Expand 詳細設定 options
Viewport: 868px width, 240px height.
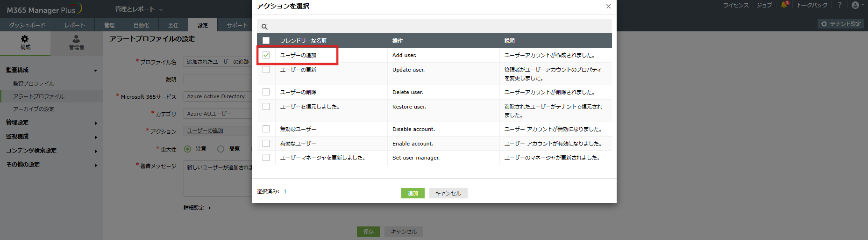pos(197,208)
